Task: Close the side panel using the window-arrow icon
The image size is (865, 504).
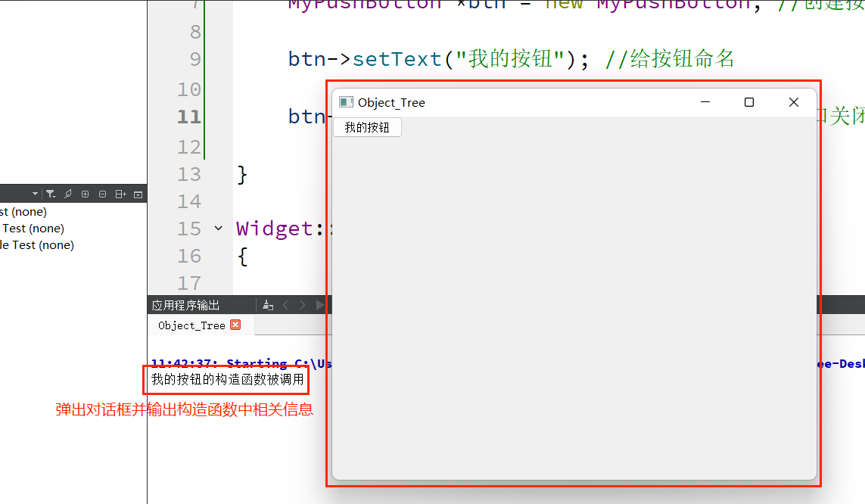Action: tap(138, 194)
